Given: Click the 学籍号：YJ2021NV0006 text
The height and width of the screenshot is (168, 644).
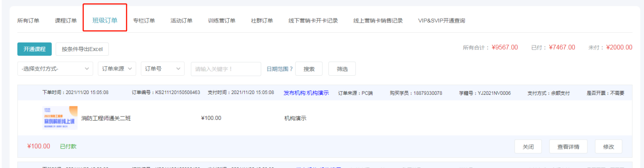Looking at the screenshot, I should point(485,93).
